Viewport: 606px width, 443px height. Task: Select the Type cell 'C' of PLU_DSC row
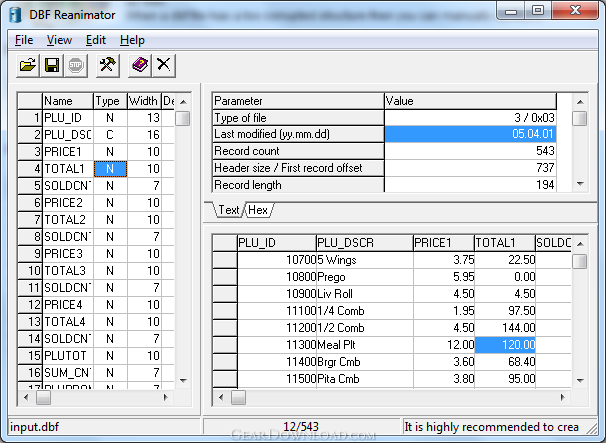click(110, 135)
